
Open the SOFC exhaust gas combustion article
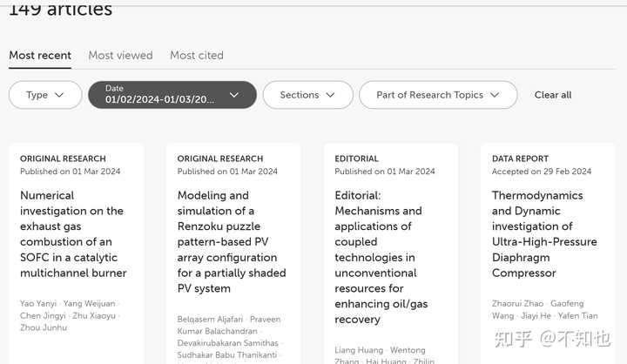pyautogui.click(x=72, y=234)
